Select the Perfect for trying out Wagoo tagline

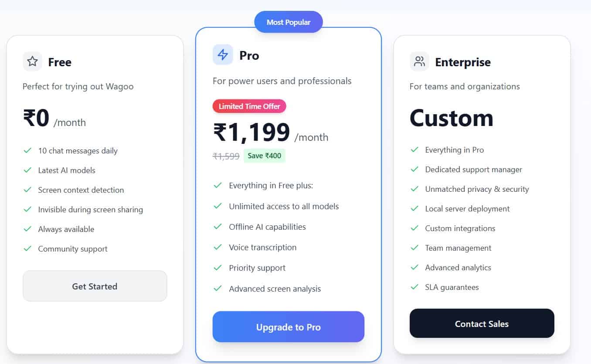coord(78,86)
